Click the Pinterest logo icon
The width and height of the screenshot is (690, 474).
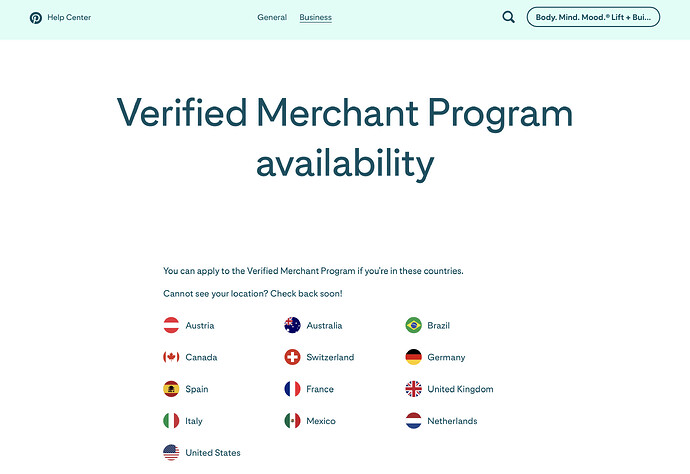pyautogui.click(x=36, y=18)
